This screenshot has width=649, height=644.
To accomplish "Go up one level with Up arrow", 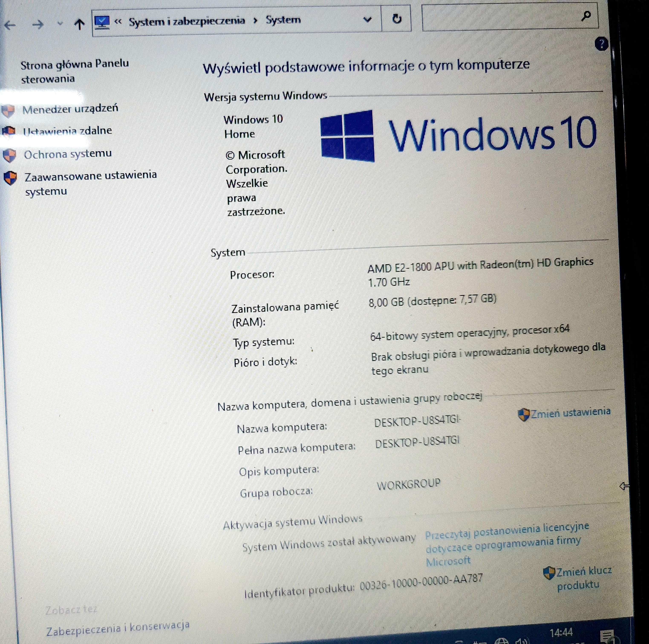I will point(80,24).
